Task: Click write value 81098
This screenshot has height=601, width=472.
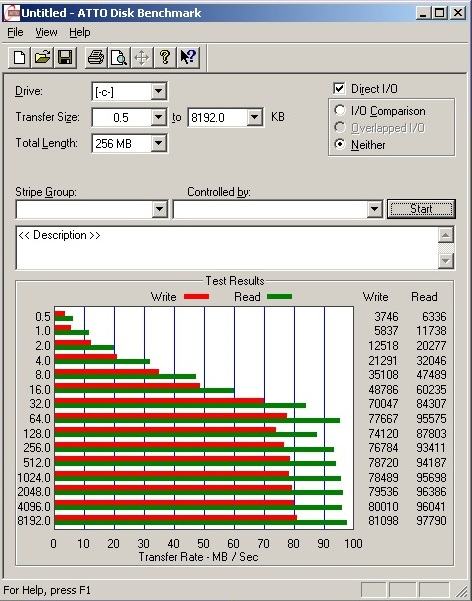Action: coord(383,521)
